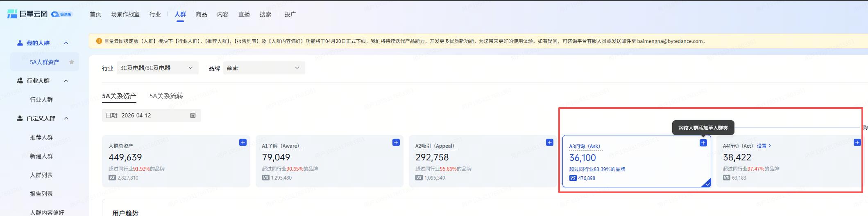Click the 自定义人群 group icon
The width and height of the screenshot is (868, 216).
point(20,118)
